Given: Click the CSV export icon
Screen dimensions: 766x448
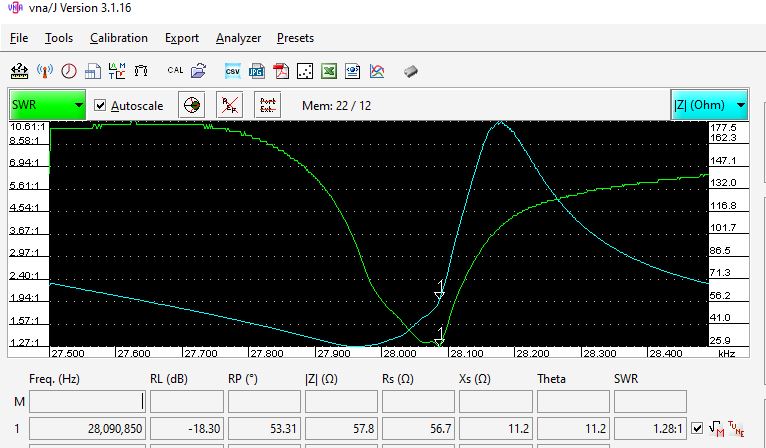Looking at the screenshot, I should click(x=232, y=71).
